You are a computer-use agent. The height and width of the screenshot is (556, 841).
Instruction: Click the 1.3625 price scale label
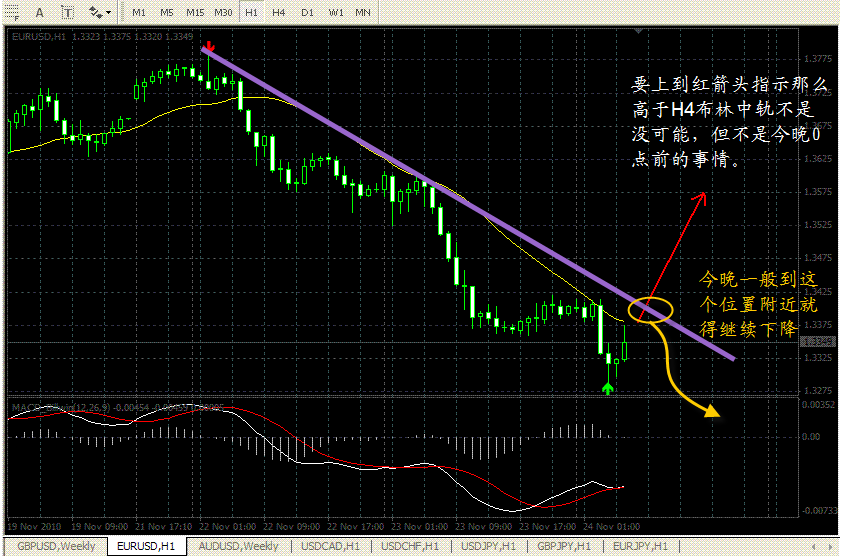coord(818,159)
